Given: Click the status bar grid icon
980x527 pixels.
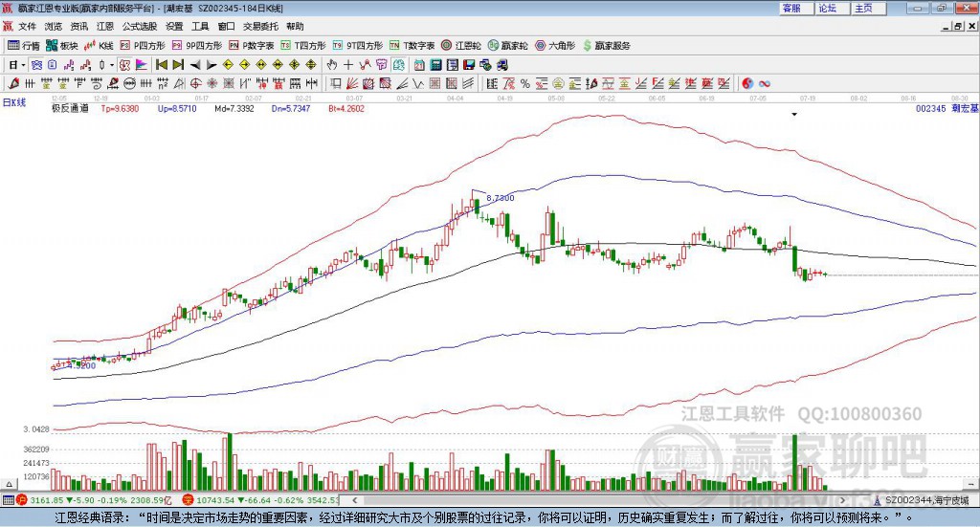Looking at the screenshot, I should point(8,500).
